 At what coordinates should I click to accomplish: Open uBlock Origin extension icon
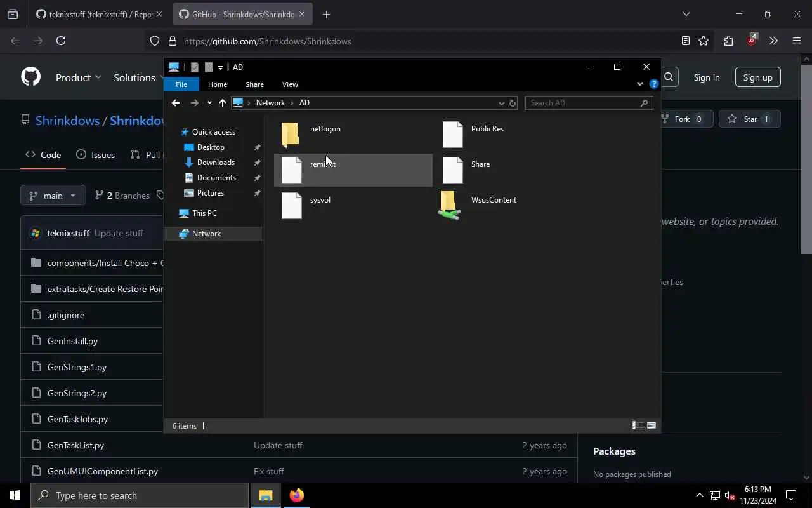tap(751, 40)
